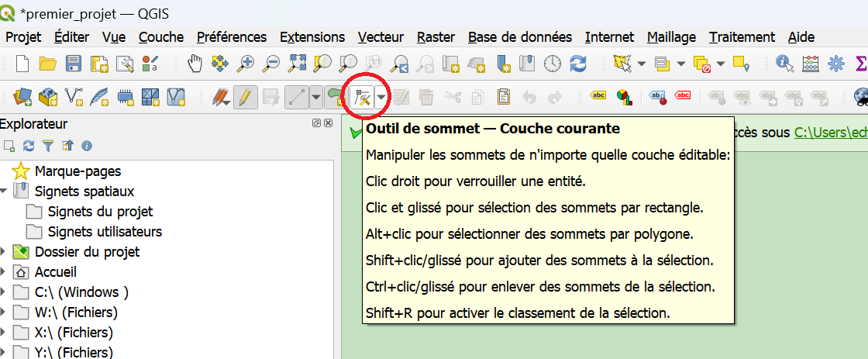Show spatial bookmarks panel icon
Screen dimensions: 868x359
click(526, 63)
